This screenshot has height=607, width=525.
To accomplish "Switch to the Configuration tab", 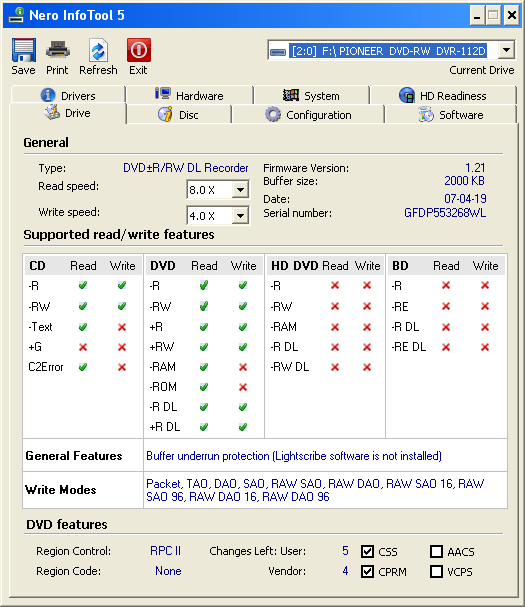I will 308,115.
